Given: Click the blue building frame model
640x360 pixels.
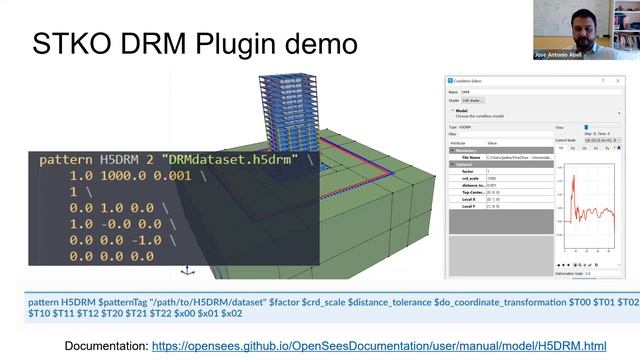Looking at the screenshot, I should click(x=289, y=112).
